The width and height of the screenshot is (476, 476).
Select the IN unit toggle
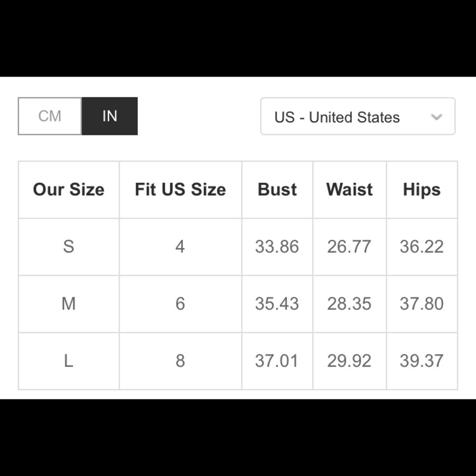(x=109, y=116)
